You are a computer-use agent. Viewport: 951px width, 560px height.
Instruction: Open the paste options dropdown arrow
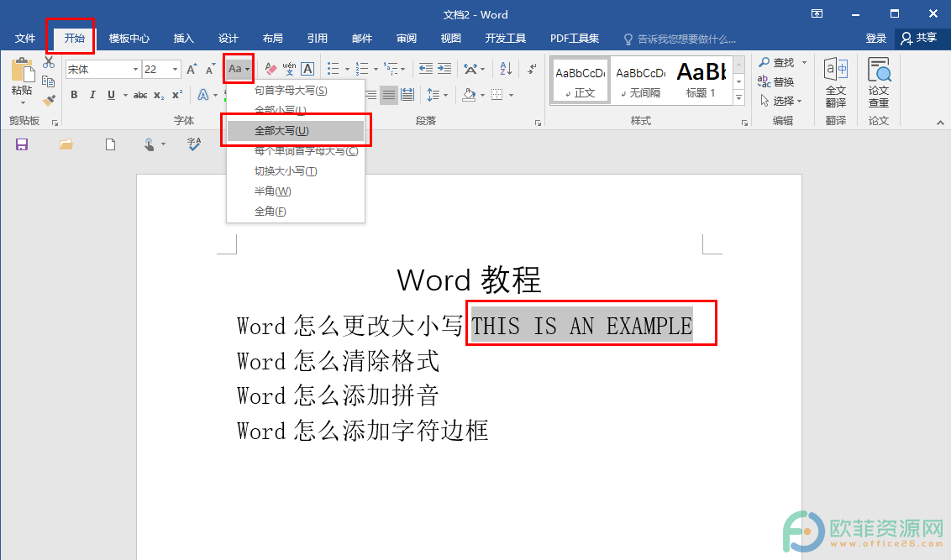pos(23,102)
